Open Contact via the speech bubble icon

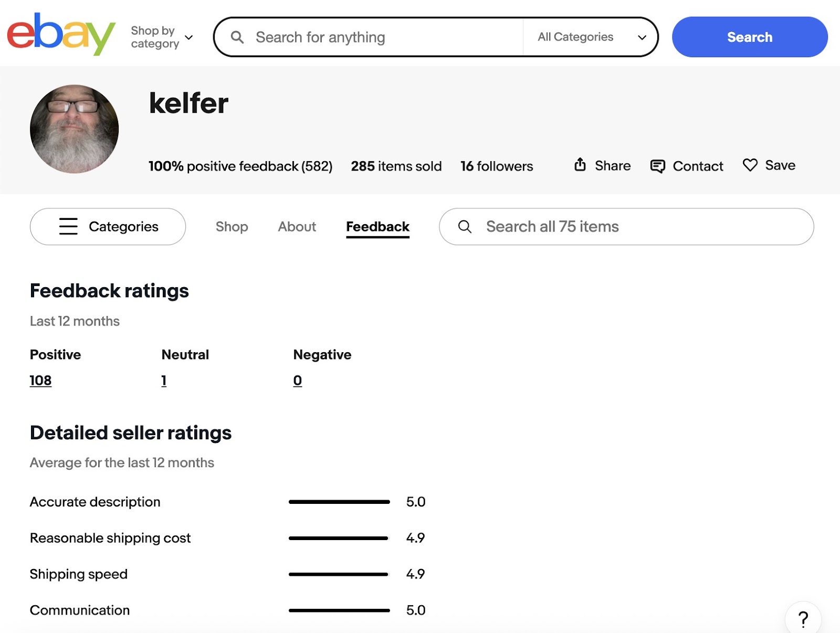click(659, 166)
